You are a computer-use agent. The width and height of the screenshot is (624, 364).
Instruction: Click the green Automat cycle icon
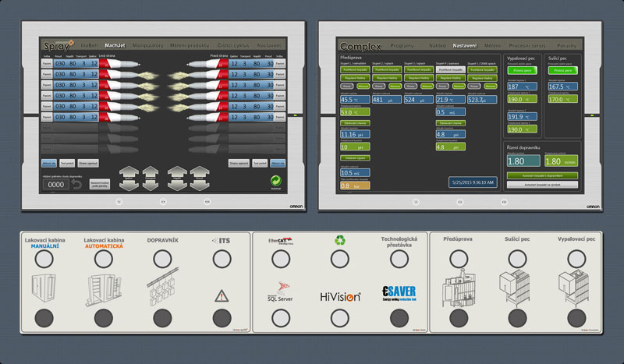(275, 180)
